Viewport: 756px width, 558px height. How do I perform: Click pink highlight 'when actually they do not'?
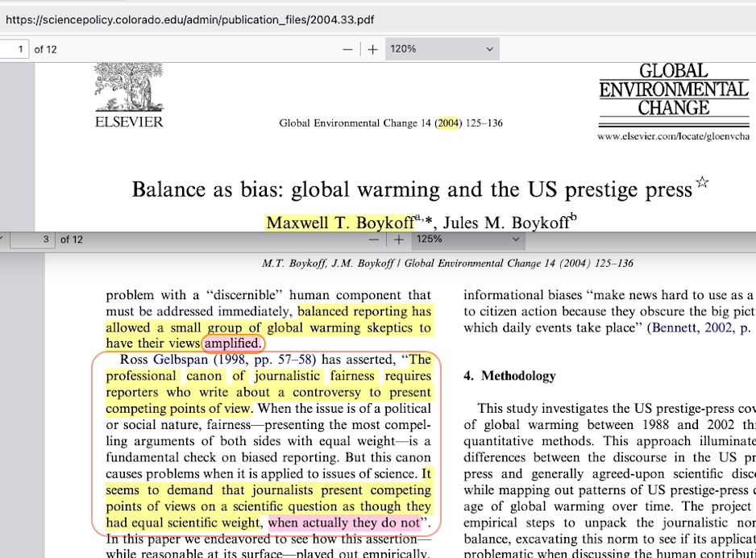click(343, 522)
